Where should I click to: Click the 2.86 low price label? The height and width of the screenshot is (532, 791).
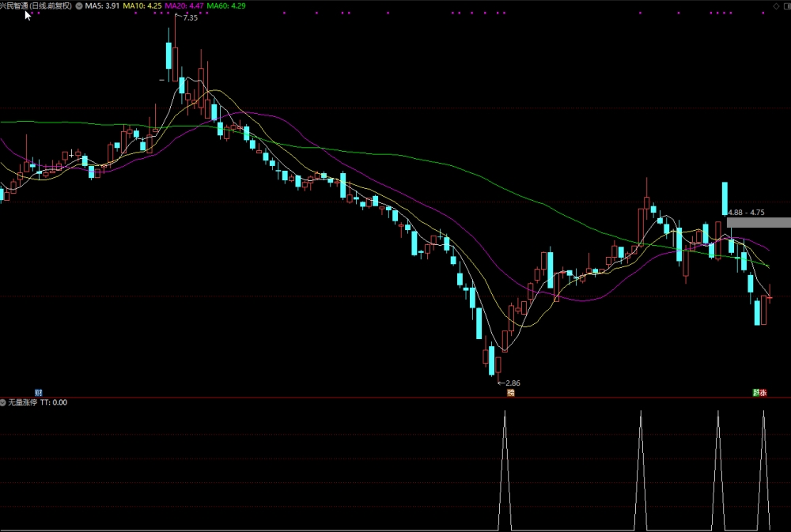(x=512, y=383)
